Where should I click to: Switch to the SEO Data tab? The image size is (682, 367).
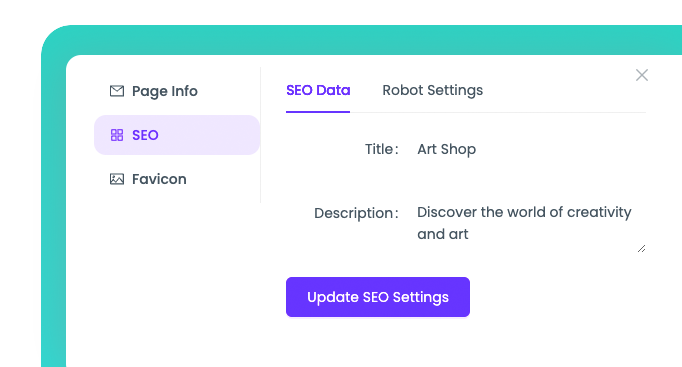click(318, 90)
